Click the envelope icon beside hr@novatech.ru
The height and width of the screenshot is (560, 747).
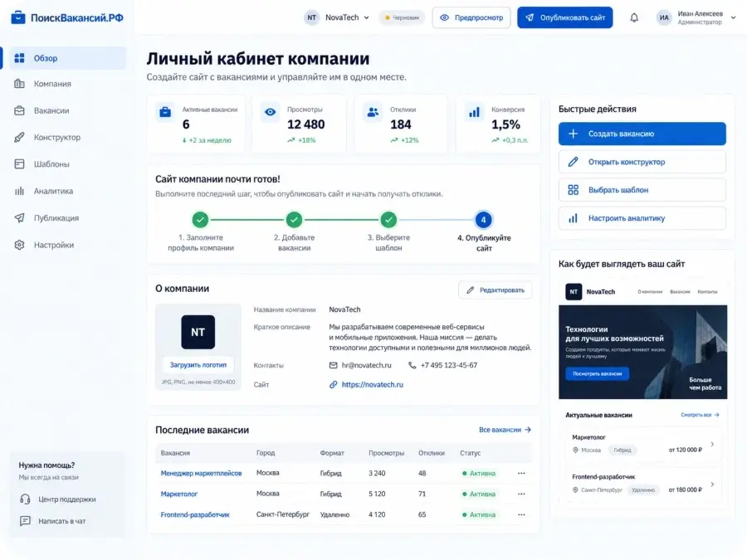tap(334, 365)
